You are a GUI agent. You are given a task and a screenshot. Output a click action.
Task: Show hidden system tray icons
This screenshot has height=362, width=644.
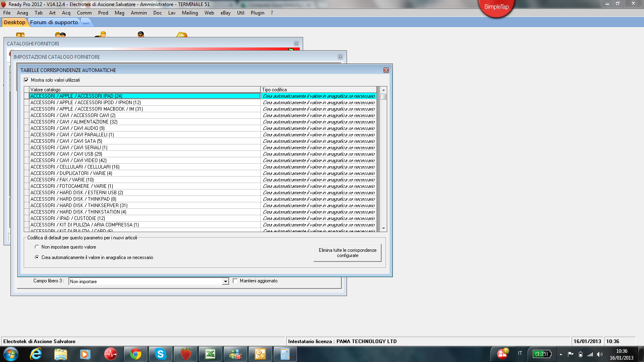561,354
